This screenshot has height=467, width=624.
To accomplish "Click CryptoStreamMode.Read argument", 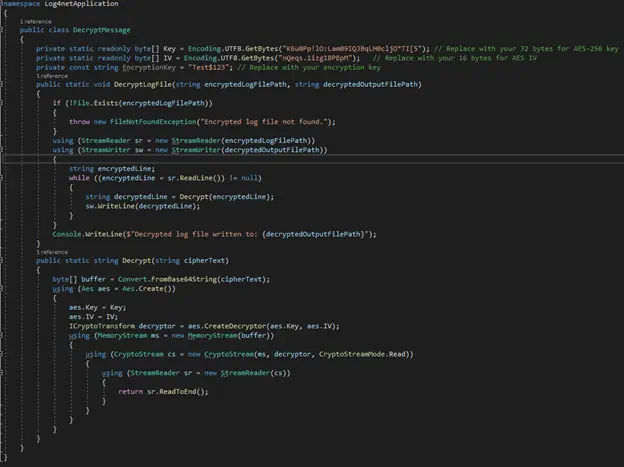I will coord(362,354).
